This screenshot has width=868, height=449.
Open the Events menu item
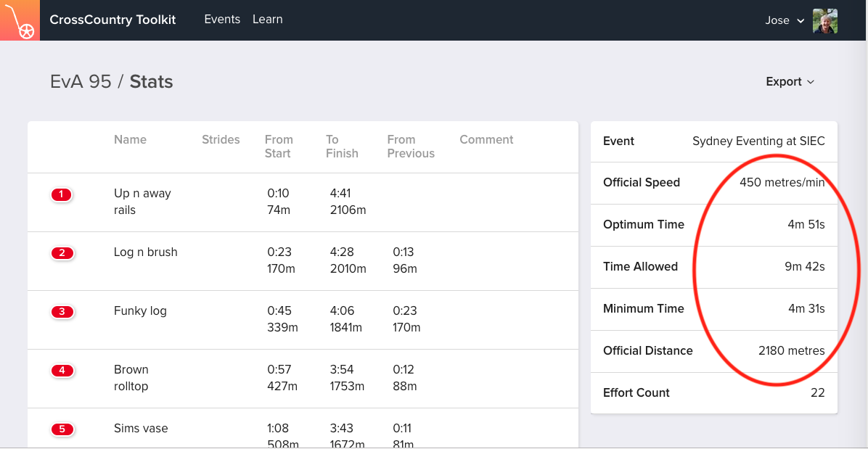(x=222, y=20)
